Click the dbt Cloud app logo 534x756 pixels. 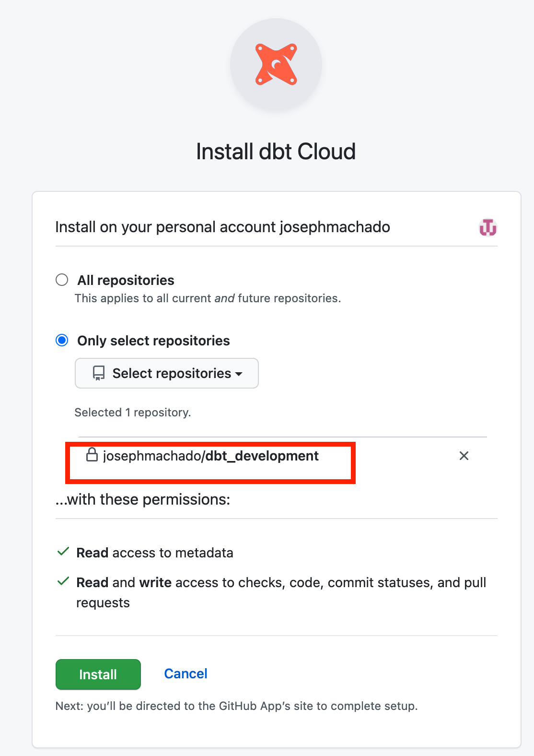pyautogui.click(x=276, y=65)
